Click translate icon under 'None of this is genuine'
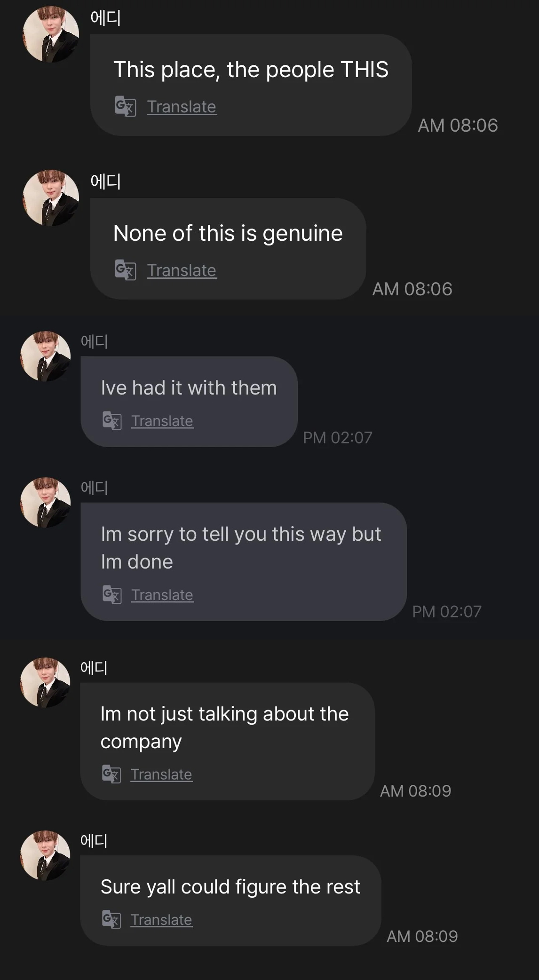The image size is (539, 980). coord(125,270)
